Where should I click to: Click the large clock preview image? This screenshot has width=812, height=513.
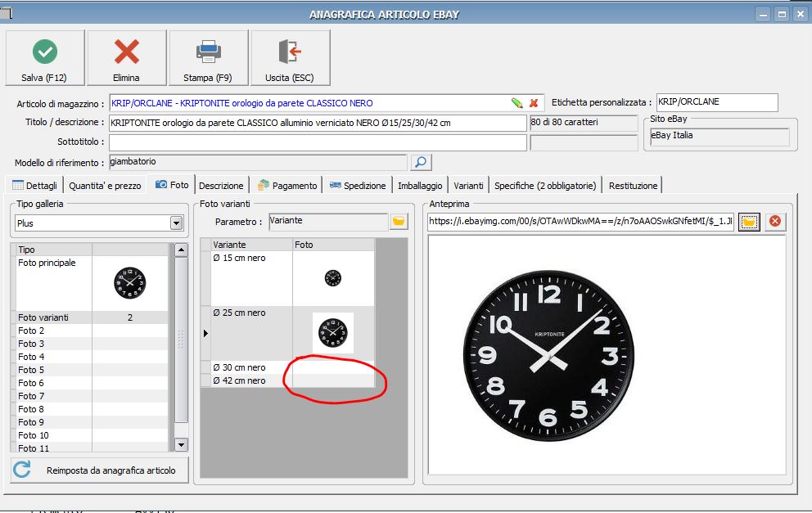(549, 356)
